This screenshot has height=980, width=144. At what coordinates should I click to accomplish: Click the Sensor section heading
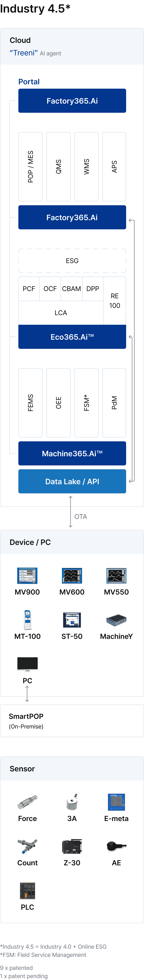point(22,768)
